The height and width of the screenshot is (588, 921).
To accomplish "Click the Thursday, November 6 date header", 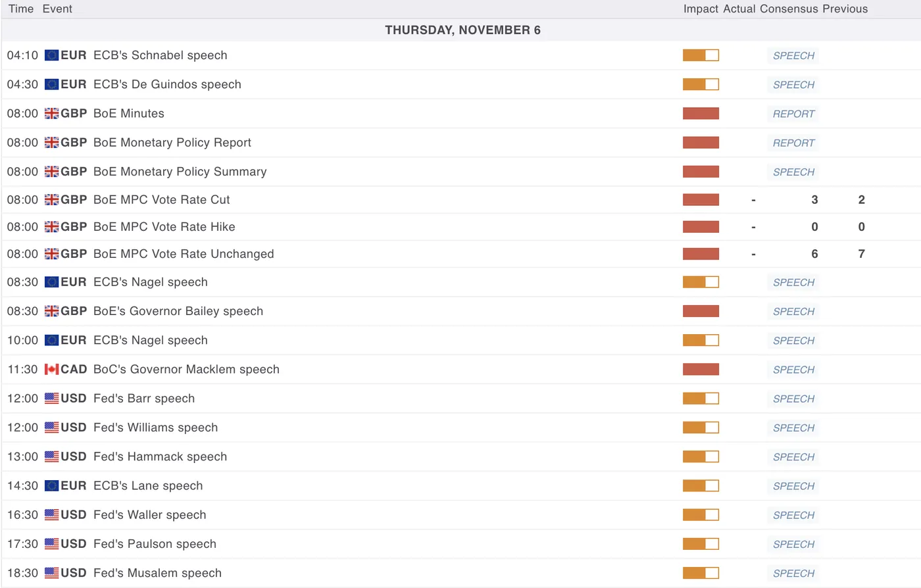I will (462, 30).
